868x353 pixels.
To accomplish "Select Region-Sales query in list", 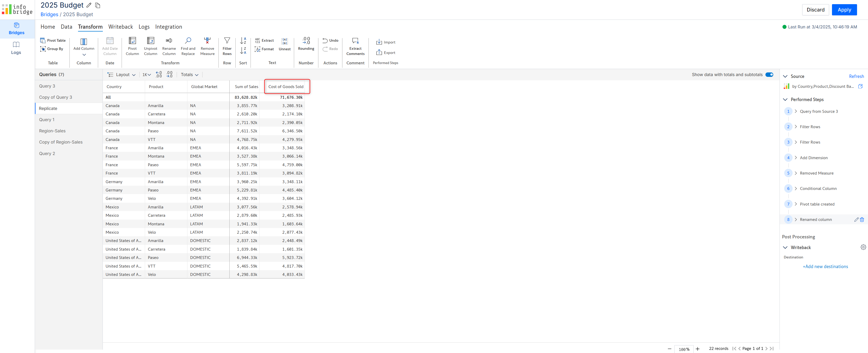I will (52, 131).
